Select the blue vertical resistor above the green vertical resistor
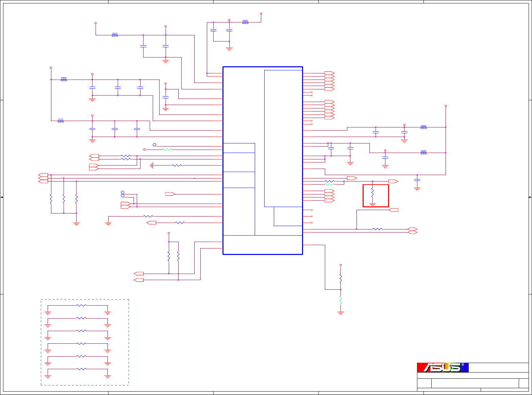The image size is (532, 395). pos(340,279)
